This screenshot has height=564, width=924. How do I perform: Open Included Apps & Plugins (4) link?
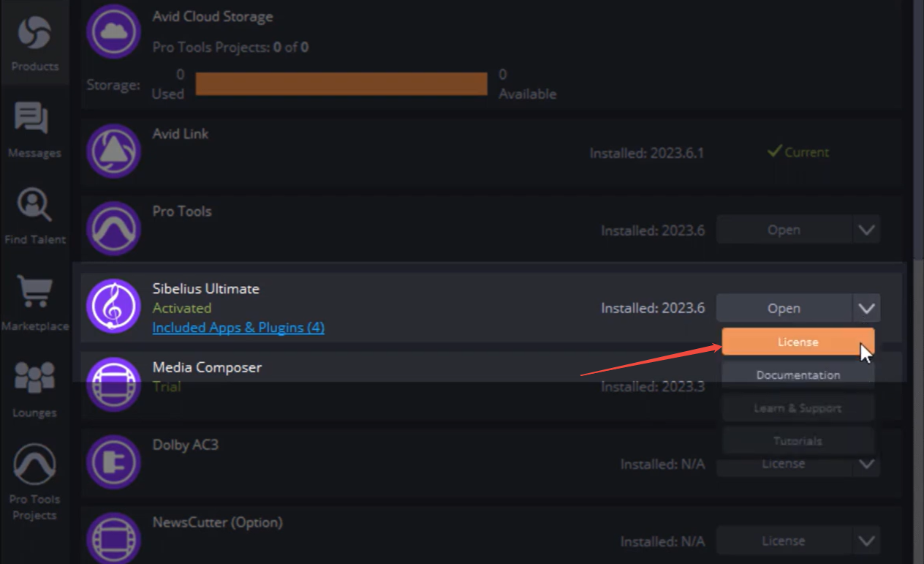(238, 328)
